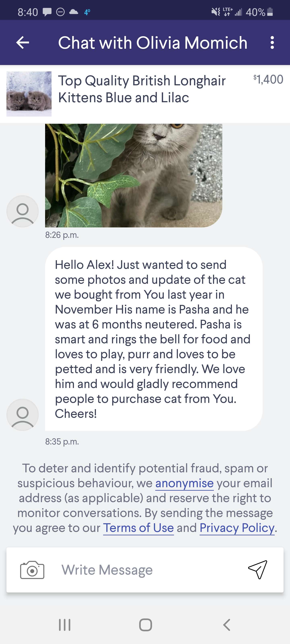Tap the sender avatar beside kitten photo
This screenshot has height=644, width=290.
(x=23, y=211)
